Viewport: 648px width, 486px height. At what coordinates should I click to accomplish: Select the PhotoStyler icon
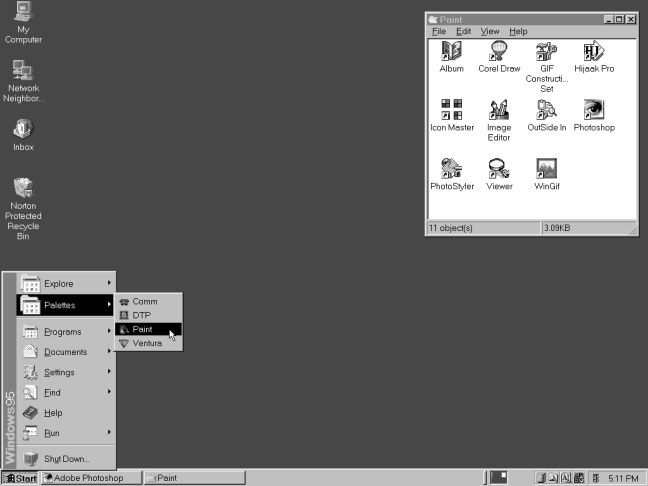coord(451,168)
